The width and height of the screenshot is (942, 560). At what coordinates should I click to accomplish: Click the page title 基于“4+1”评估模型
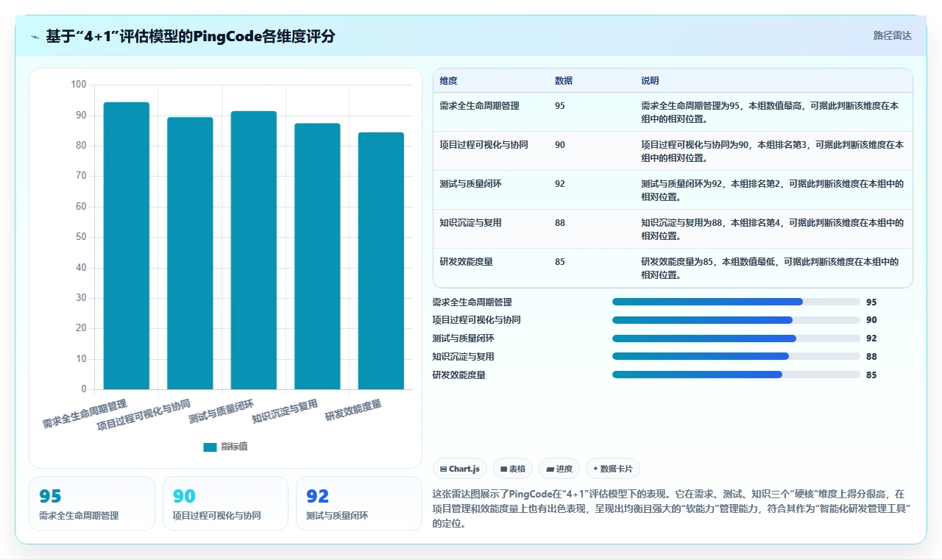coord(191,36)
